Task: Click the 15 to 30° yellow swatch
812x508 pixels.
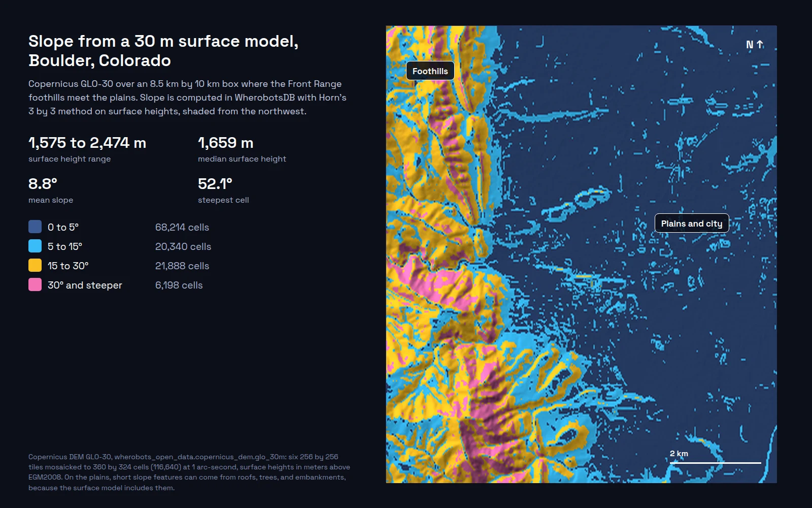Action: click(x=35, y=265)
